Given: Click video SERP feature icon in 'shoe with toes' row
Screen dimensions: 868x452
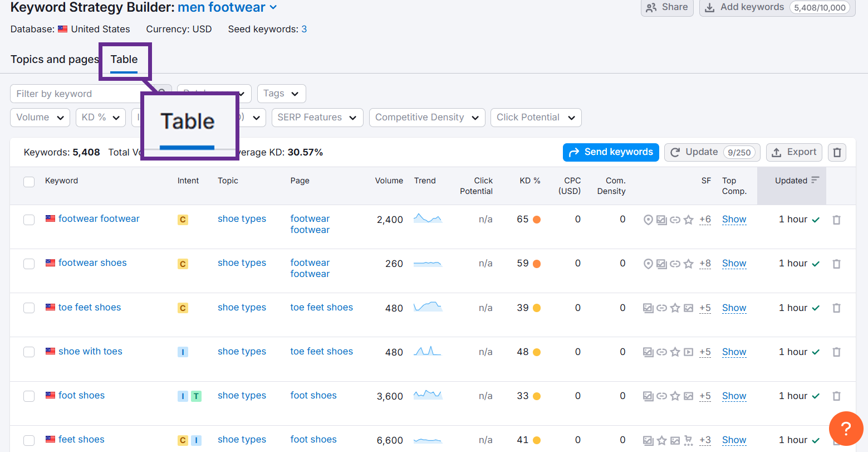Looking at the screenshot, I should pyautogui.click(x=689, y=352).
